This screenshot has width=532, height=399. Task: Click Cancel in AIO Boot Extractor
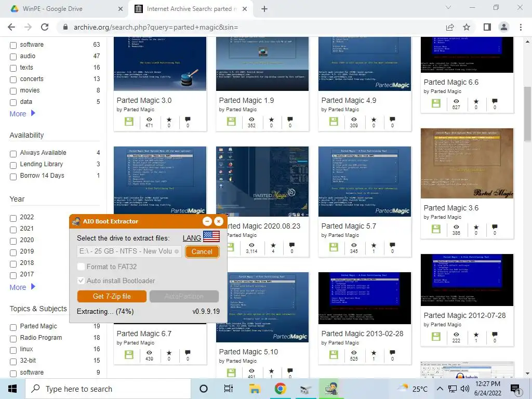coord(202,251)
